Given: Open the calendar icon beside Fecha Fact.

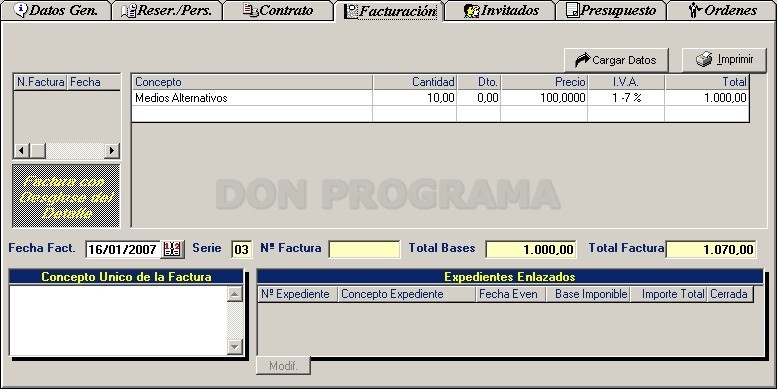Looking at the screenshot, I should [172, 249].
